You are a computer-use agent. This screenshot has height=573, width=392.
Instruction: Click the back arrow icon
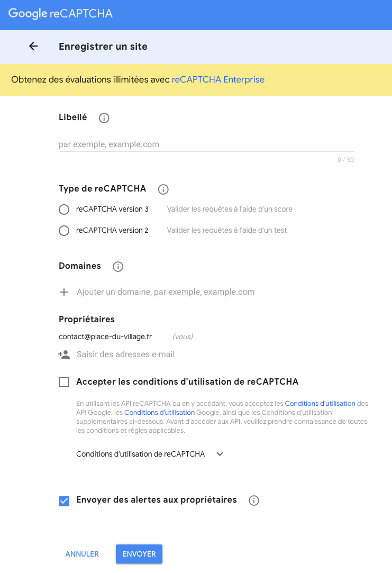tap(33, 47)
